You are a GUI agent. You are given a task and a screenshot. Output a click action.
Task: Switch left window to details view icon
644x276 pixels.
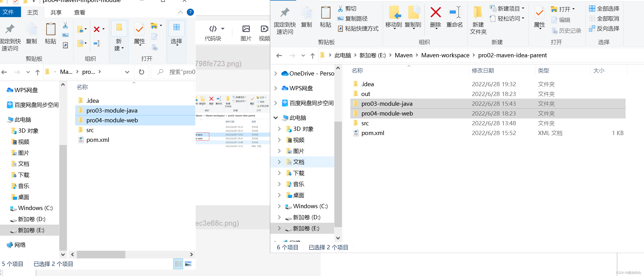[x=178, y=264]
